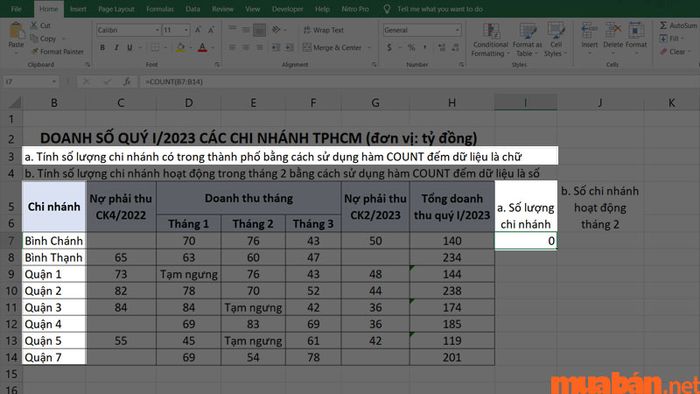Open the General number format dropdown
Screen dimensions: 700x394
click(458, 30)
